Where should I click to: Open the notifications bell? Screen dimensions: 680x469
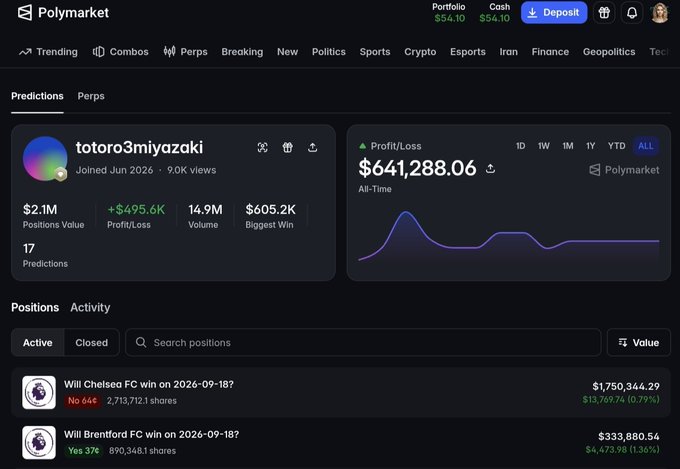pos(632,13)
